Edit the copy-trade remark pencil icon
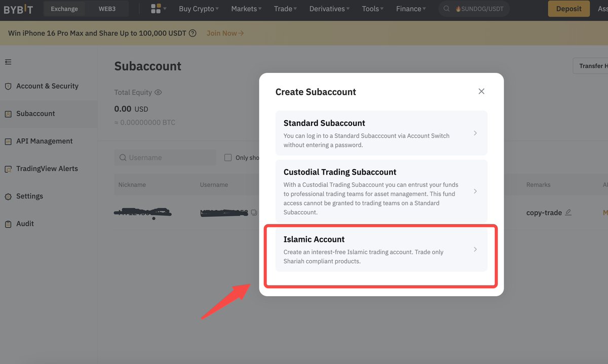The width and height of the screenshot is (608, 364). (x=568, y=212)
